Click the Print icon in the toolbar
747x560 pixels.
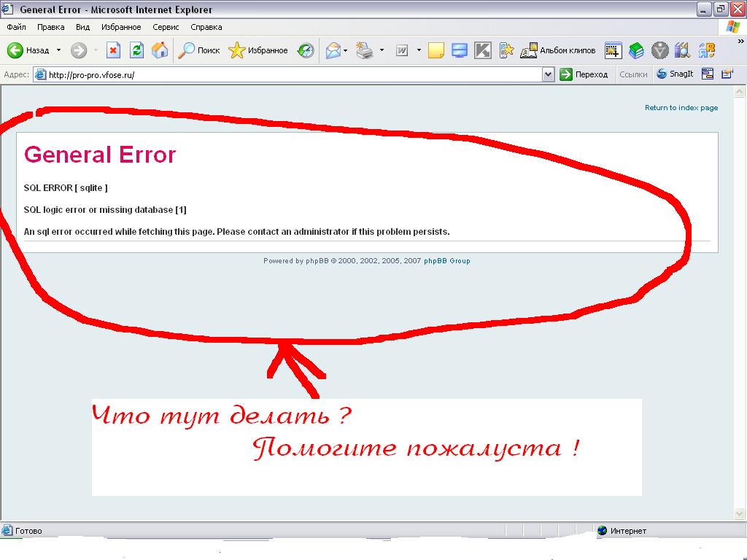click(364, 50)
